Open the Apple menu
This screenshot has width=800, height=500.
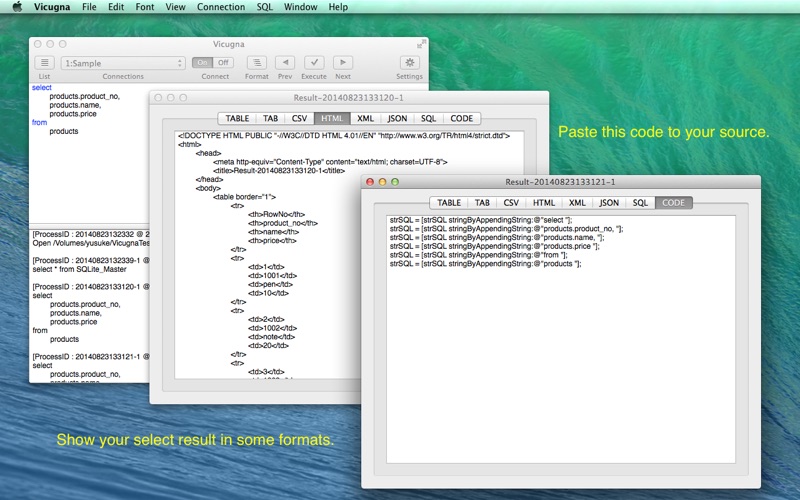(17, 7)
